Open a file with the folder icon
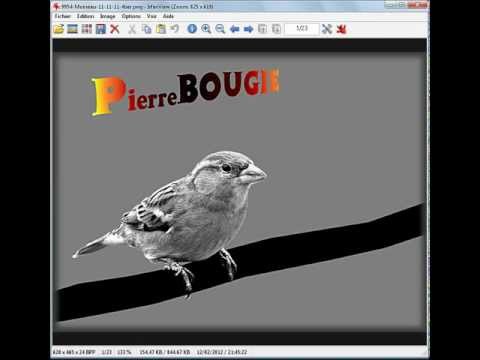Image resolution: width=480 pixels, height=360 pixels. point(58,29)
